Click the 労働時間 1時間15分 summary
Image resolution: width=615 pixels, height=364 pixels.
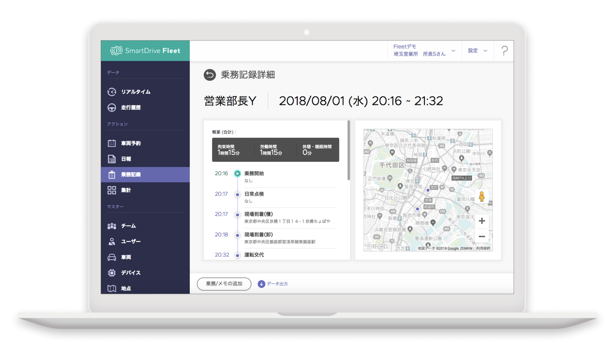(x=271, y=150)
